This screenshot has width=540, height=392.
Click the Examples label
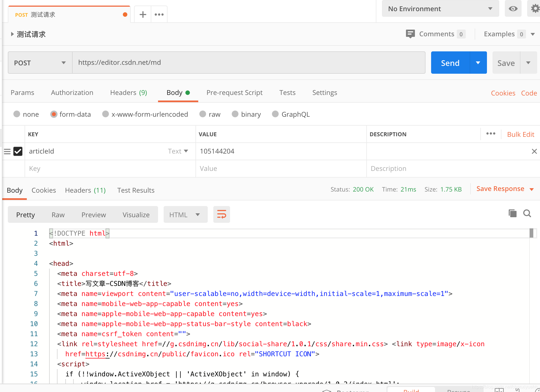499,34
